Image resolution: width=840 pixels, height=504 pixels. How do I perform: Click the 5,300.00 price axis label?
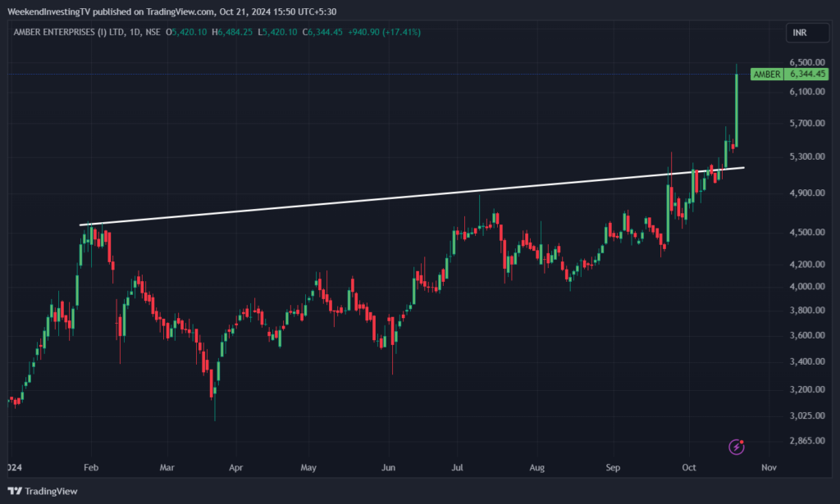[x=807, y=157]
